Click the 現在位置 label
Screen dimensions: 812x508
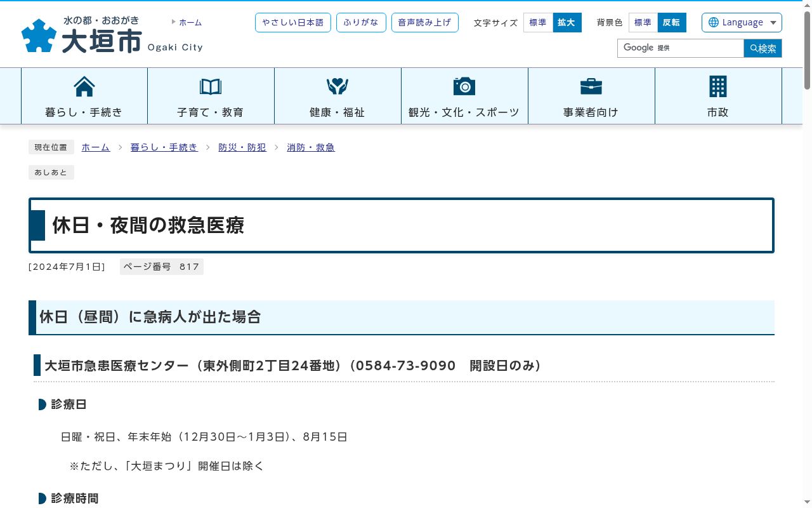pos(51,147)
